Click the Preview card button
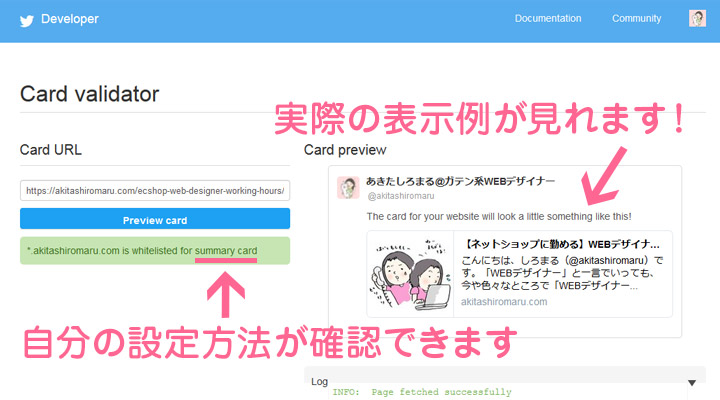 pyautogui.click(x=155, y=219)
